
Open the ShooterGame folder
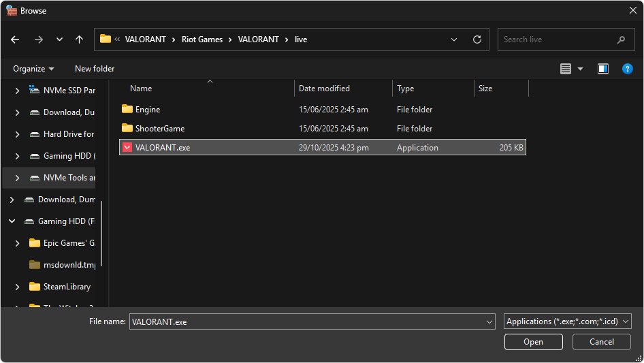click(159, 129)
